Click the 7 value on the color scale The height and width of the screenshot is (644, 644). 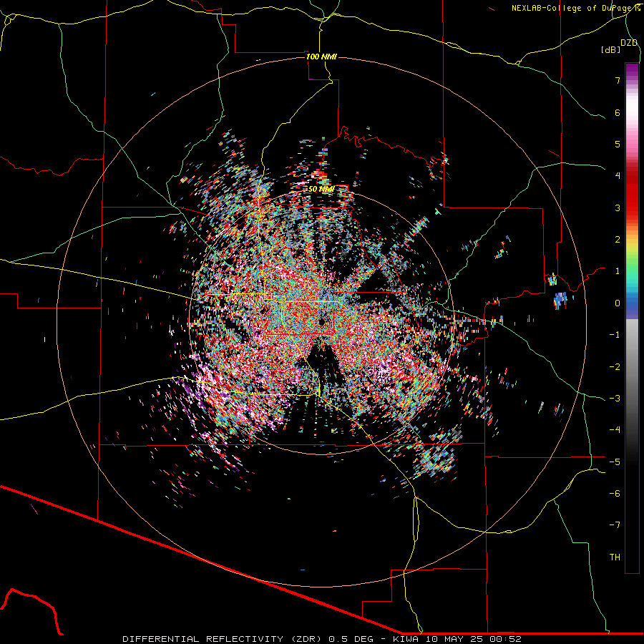(618, 80)
